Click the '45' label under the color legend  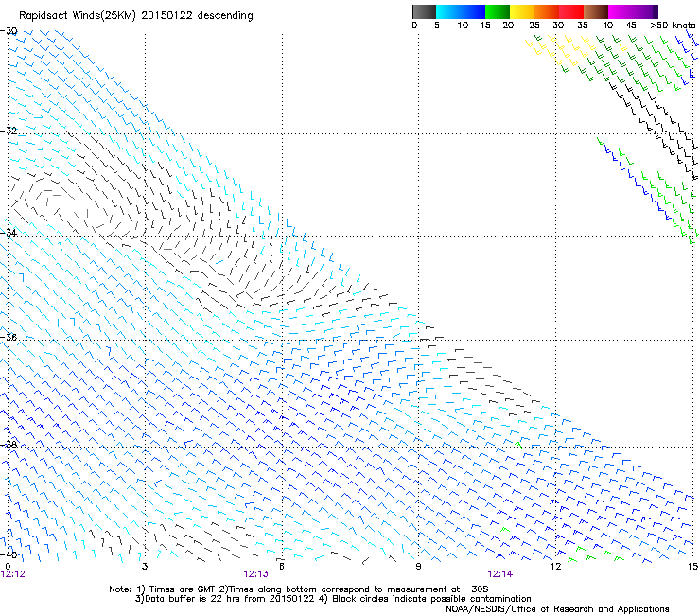(x=631, y=26)
